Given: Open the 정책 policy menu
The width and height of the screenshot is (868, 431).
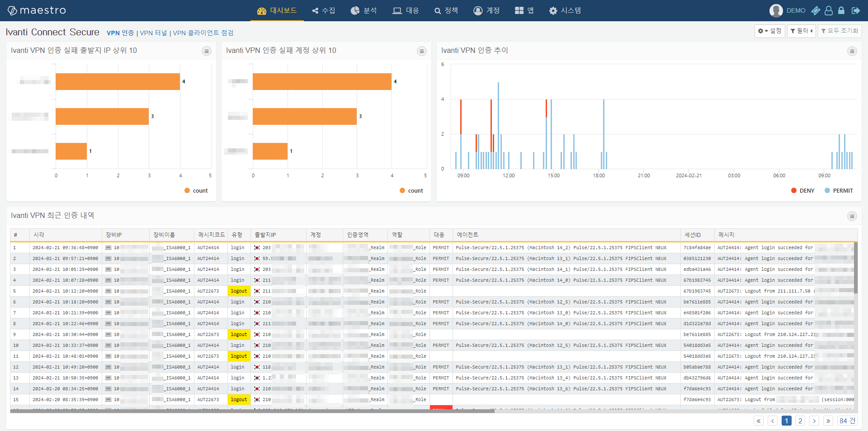Looking at the screenshot, I should click(x=446, y=10).
